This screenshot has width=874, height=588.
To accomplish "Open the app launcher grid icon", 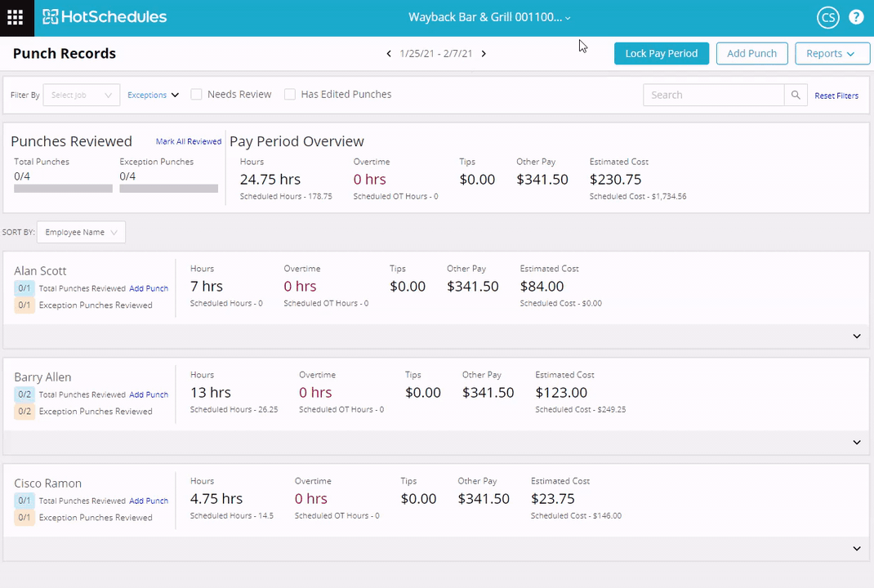I will tap(15, 17).
